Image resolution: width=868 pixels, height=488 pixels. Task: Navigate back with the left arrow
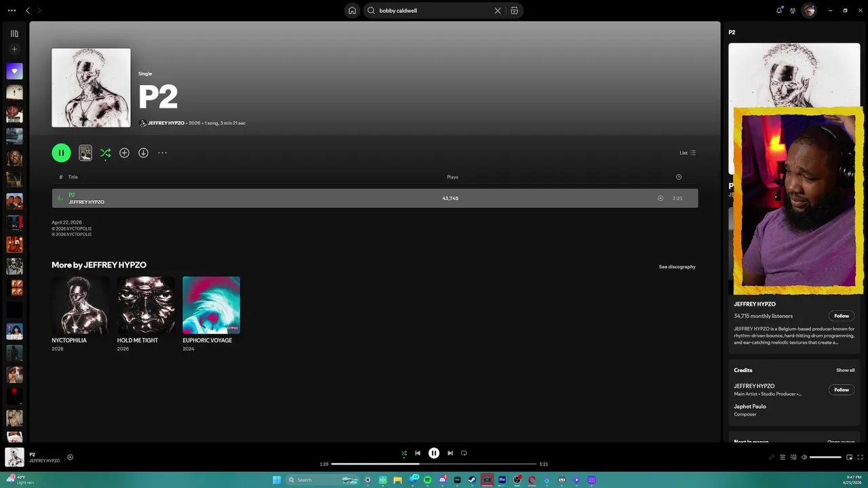(28, 10)
